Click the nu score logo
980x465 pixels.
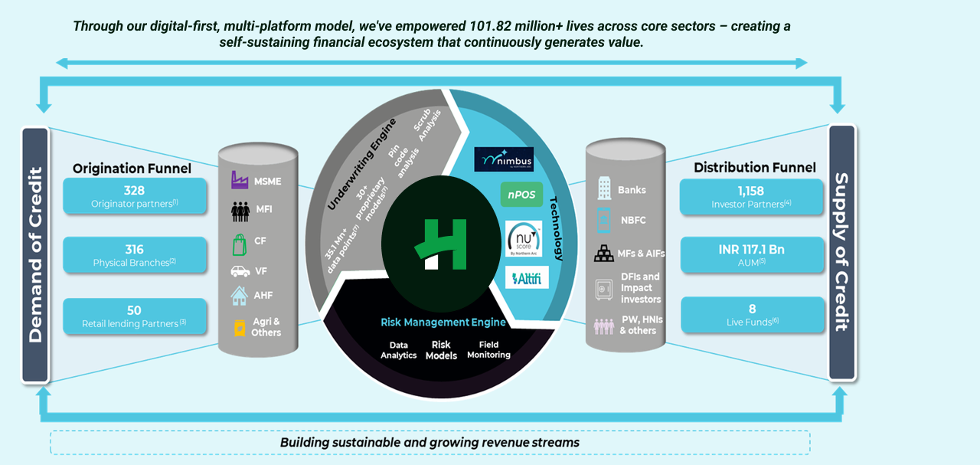[x=524, y=239]
